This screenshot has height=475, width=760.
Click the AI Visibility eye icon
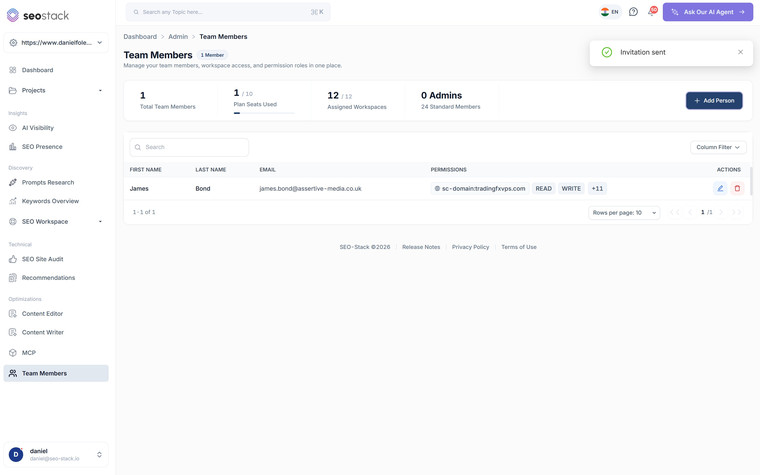(x=13, y=128)
